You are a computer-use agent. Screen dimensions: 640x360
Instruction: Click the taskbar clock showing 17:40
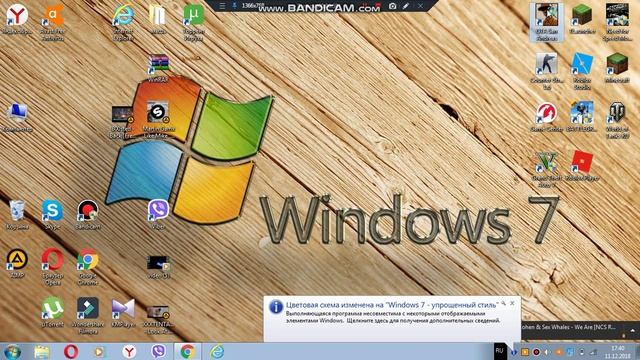pos(618,352)
